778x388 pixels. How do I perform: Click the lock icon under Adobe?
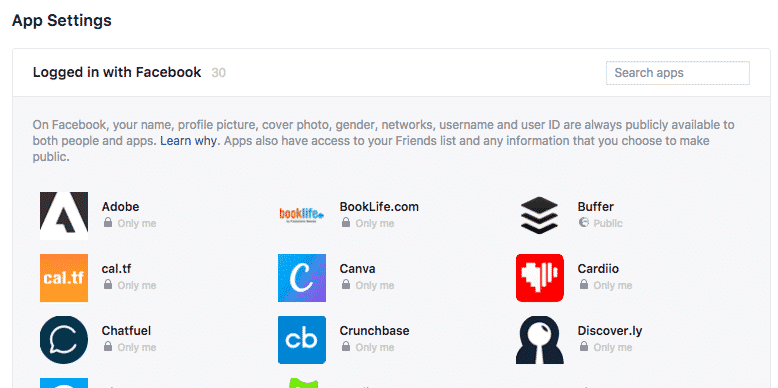pyautogui.click(x=108, y=223)
